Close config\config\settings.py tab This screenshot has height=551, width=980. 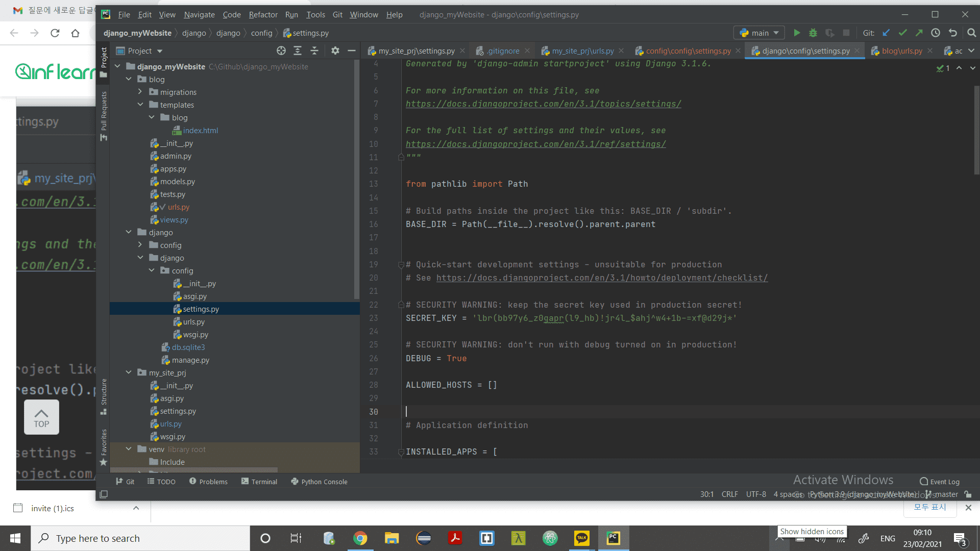(x=738, y=51)
